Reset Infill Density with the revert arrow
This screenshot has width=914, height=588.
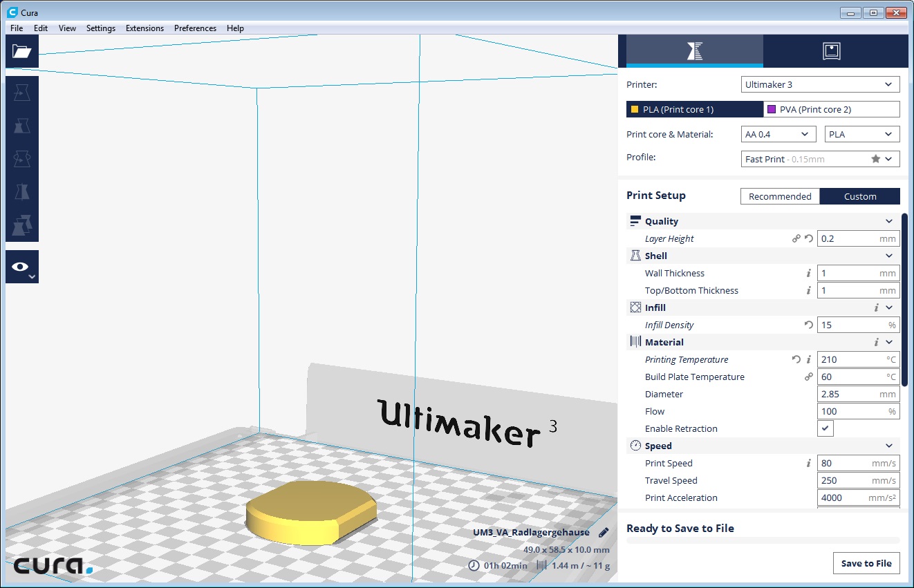click(808, 325)
